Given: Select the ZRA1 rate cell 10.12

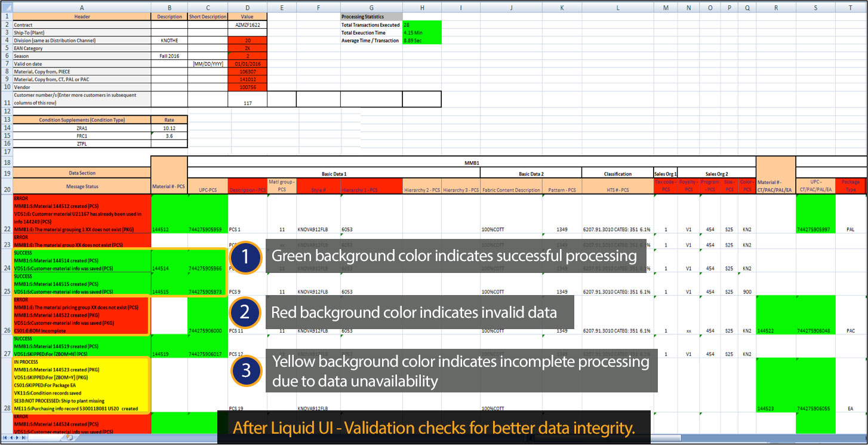Looking at the screenshot, I should tap(169, 128).
